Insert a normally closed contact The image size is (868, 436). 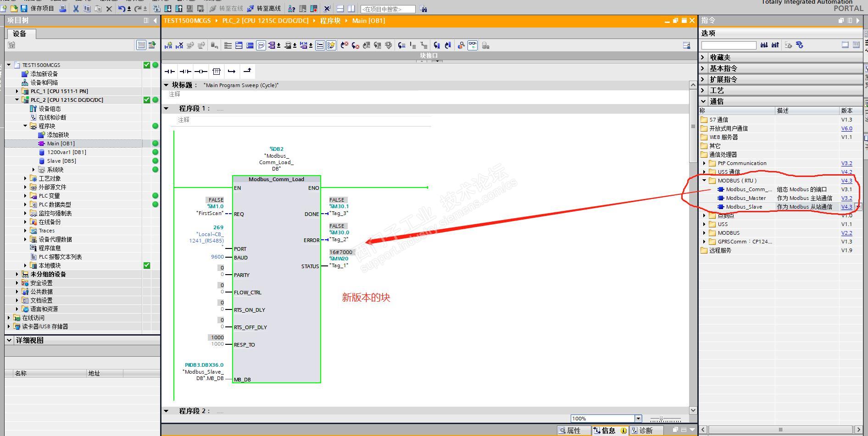click(185, 71)
